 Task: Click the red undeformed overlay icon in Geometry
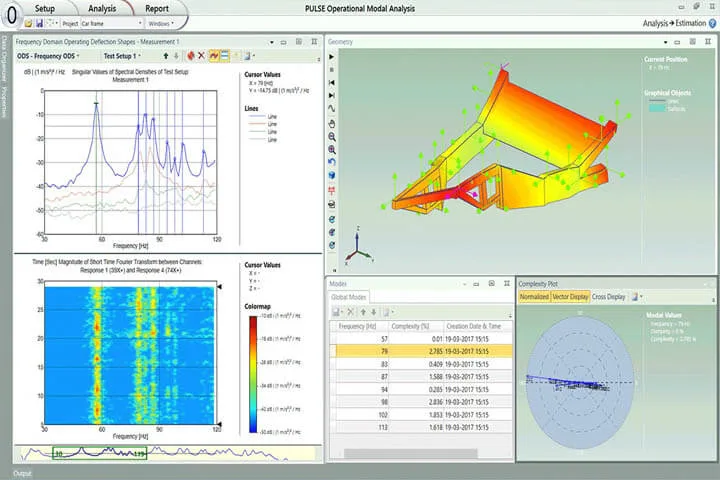click(x=332, y=190)
